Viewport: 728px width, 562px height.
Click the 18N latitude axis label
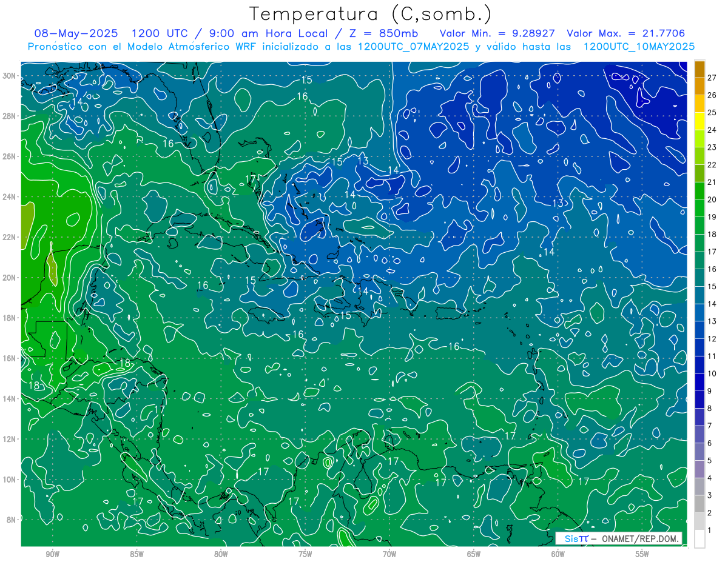coord(10,318)
